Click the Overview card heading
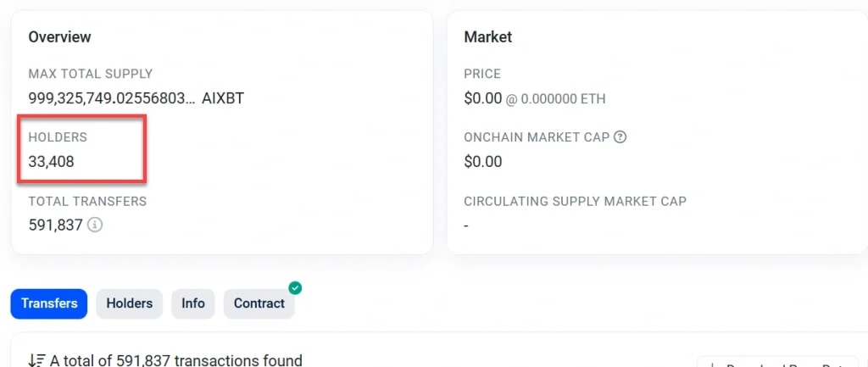Viewport: 868px width, 367px height. click(x=60, y=37)
